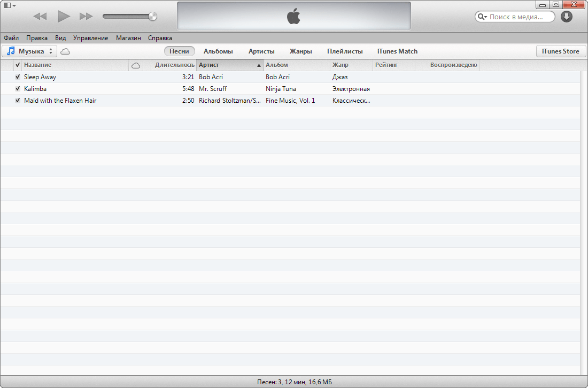The image size is (588, 388).
Task: Minimize the iTunes window
Action: [x=542, y=5]
